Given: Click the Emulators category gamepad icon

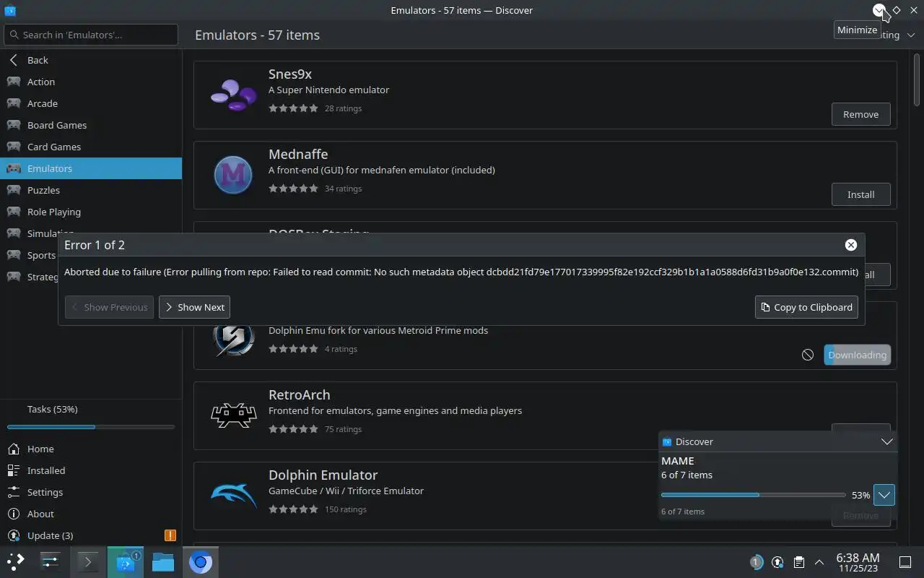Looking at the screenshot, I should tap(13, 168).
